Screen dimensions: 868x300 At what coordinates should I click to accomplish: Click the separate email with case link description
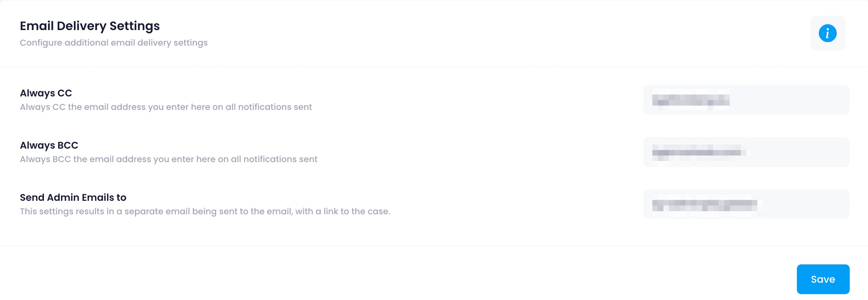point(205,211)
